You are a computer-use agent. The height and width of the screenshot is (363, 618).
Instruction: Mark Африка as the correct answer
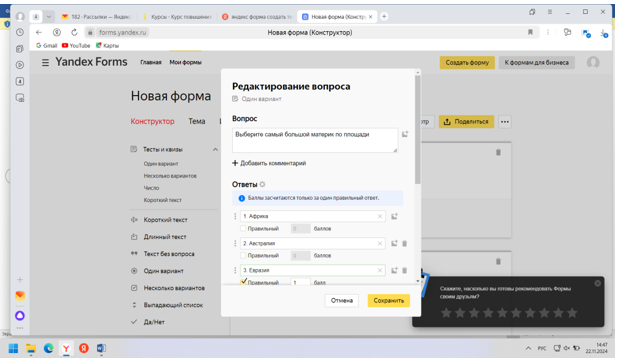[243, 229]
